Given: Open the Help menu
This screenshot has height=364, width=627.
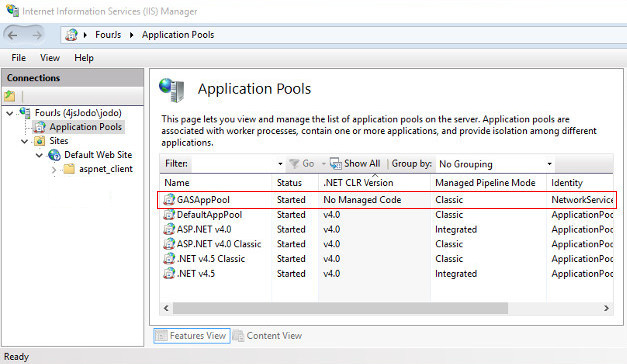Looking at the screenshot, I should [84, 58].
